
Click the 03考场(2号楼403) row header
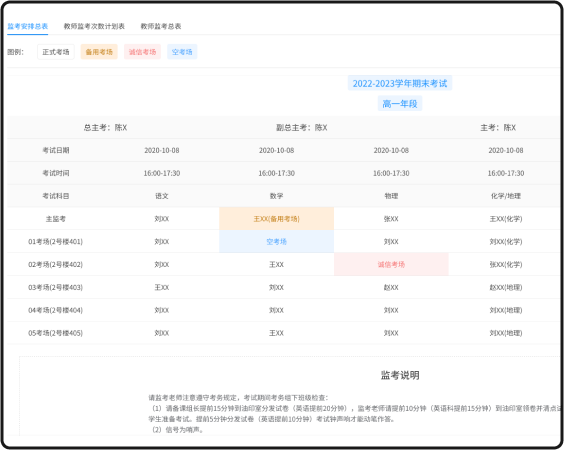tap(55, 287)
